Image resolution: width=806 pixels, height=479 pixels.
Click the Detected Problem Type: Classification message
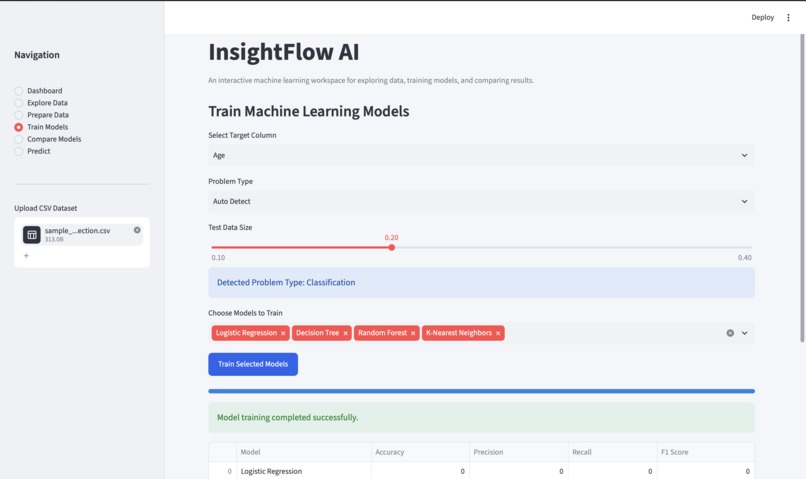point(481,282)
